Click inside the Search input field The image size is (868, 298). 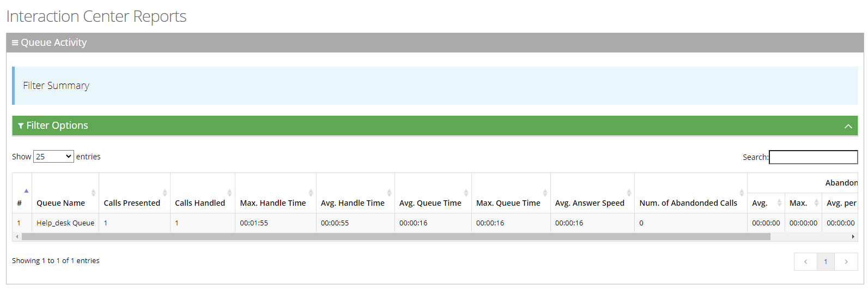(x=813, y=157)
